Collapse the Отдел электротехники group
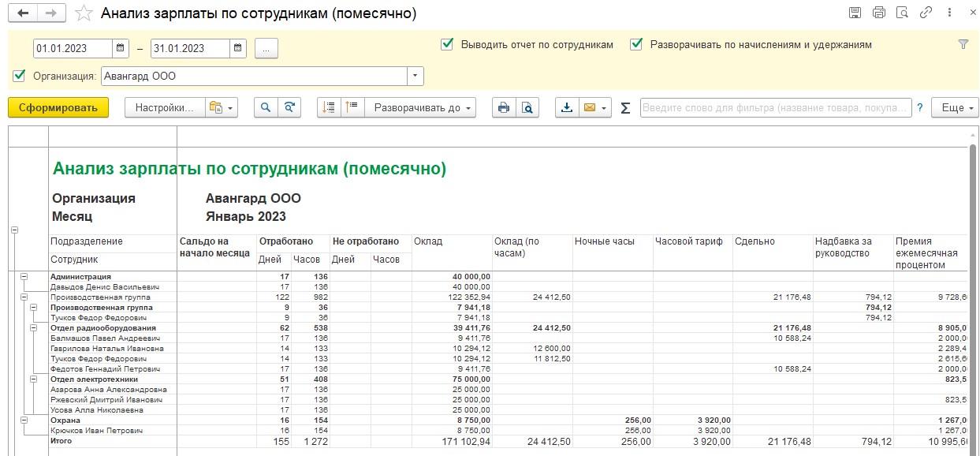Screen dimensions: 980x456 [x=34, y=379]
